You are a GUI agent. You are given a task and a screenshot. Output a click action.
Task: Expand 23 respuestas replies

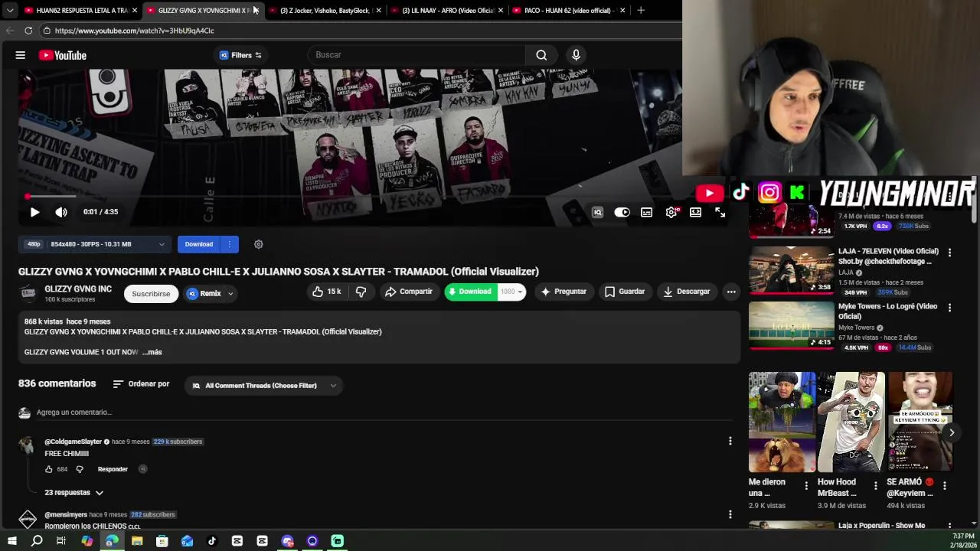(73, 493)
